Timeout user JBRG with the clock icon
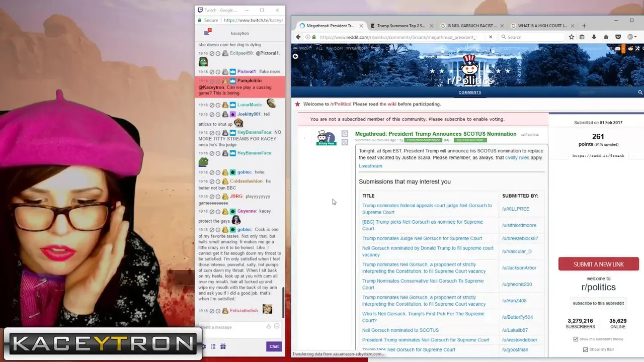The image size is (644, 362). (x=218, y=197)
